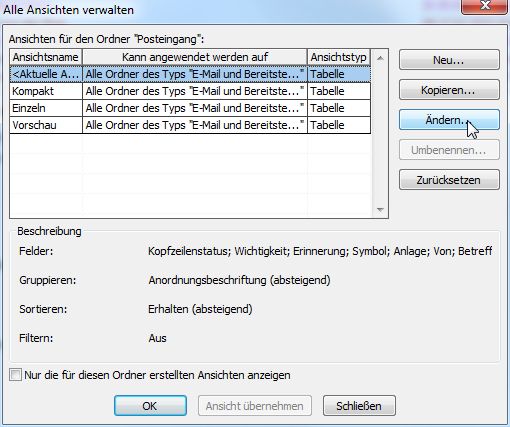
Task: Click the Zurücksetzen button
Action: coord(449,180)
